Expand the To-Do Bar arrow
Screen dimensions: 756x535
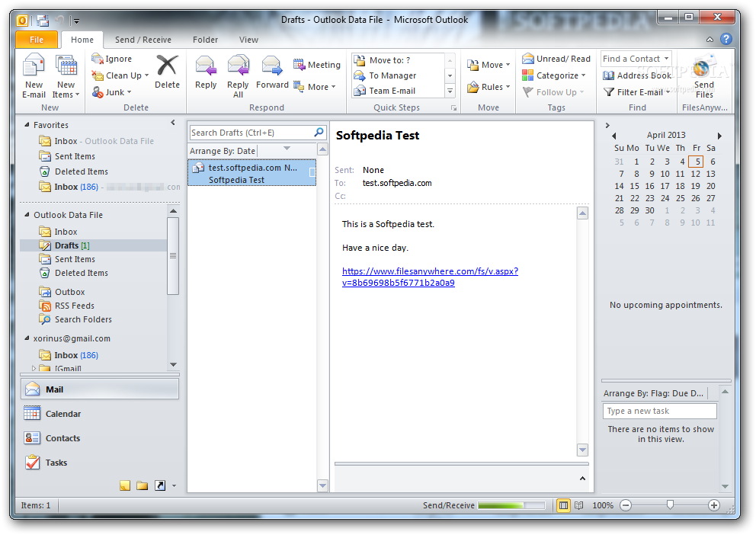tap(607, 125)
